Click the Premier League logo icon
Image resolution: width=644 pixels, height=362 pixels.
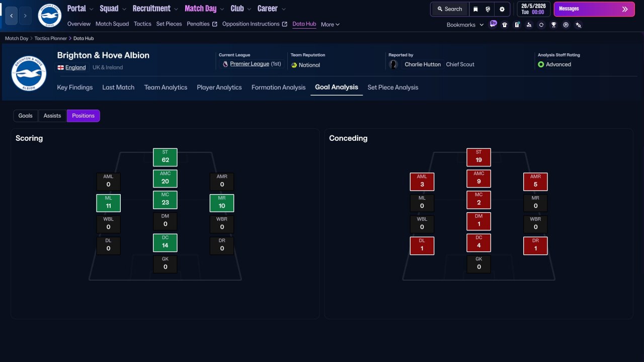tap(225, 64)
